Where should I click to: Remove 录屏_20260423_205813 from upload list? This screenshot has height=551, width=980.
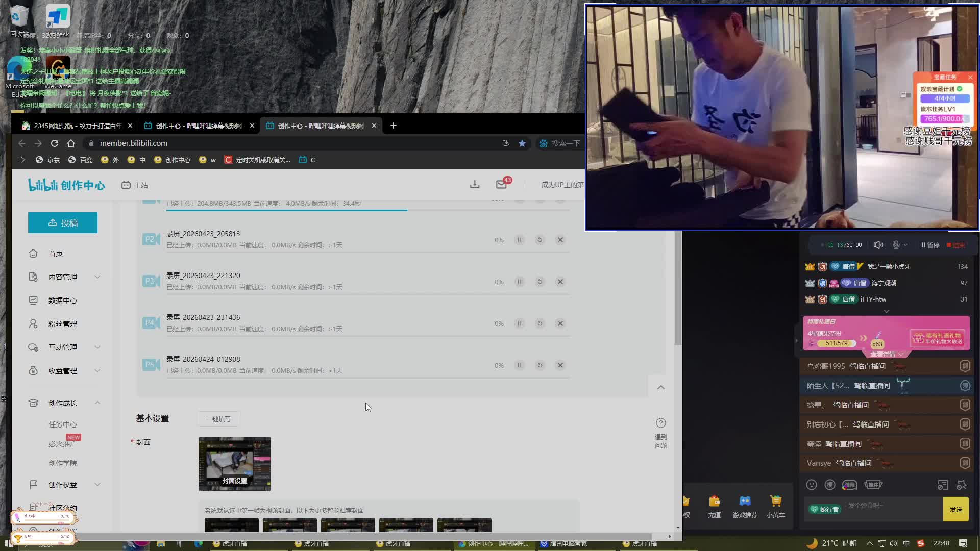pos(560,240)
